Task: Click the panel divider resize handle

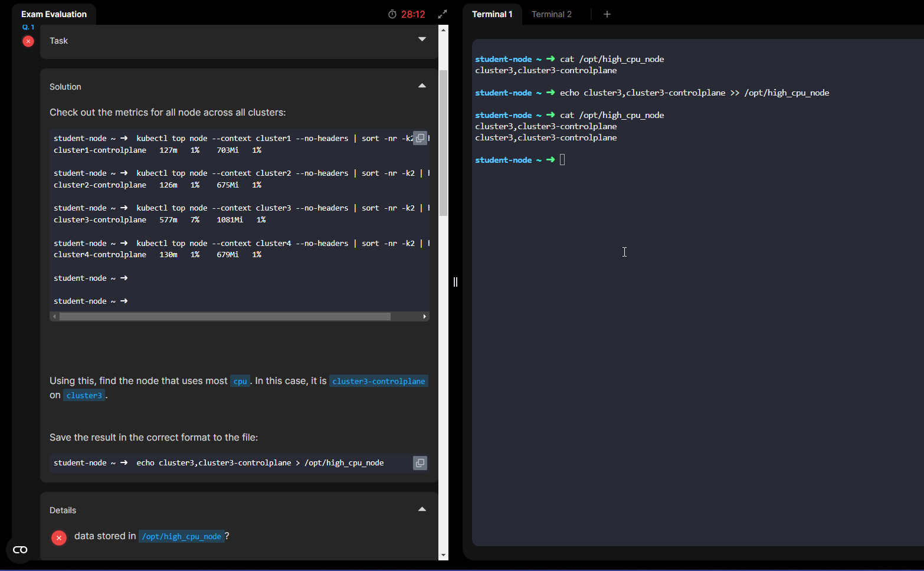Action: point(455,282)
